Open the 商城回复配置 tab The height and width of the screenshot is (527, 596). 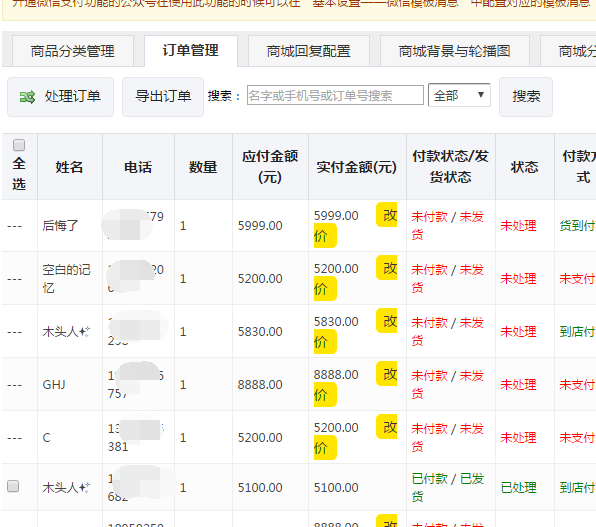pyautogui.click(x=309, y=51)
